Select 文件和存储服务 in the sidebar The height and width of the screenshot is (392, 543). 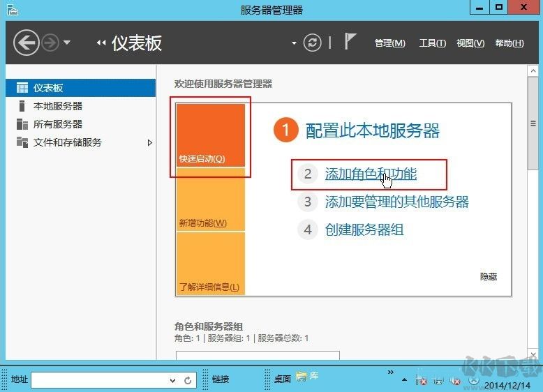coord(67,142)
